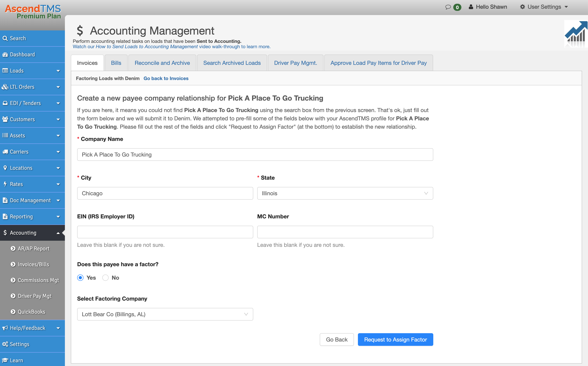This screenshot has height=366, width=588.
Task: Switch to the Invoices tab
Action: click(x=87, y=63)
